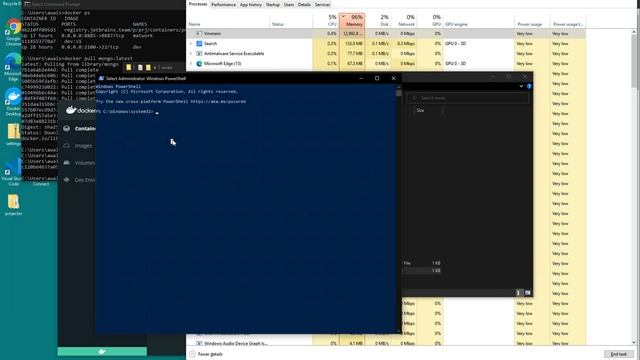The image size is (640, 360).
Task: Click the Search process icon in Task Manager
Action: (x=199, y=43)
